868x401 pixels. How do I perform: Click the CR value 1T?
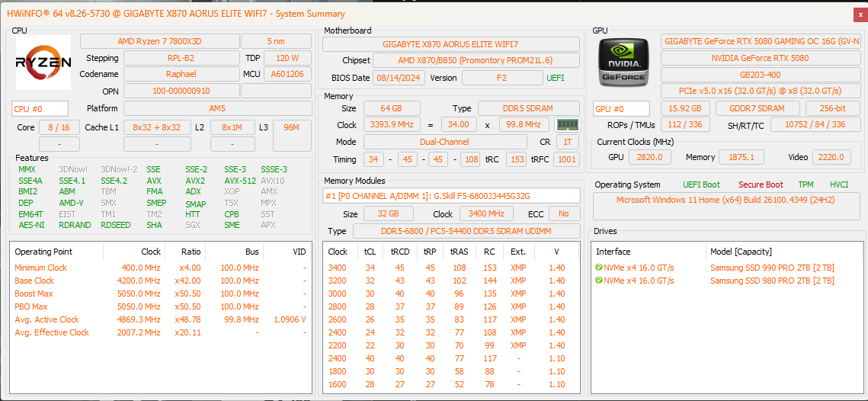pos(568,143)
